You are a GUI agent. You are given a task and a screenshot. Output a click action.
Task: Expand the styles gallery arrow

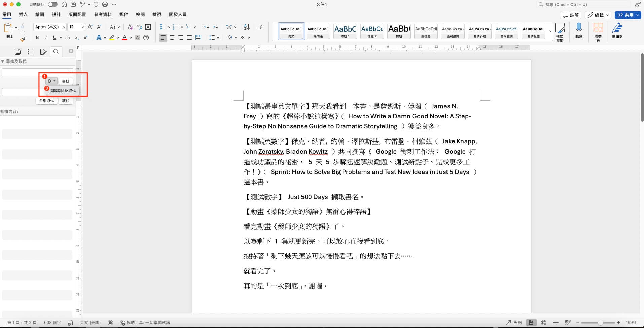tap(550, 31)
